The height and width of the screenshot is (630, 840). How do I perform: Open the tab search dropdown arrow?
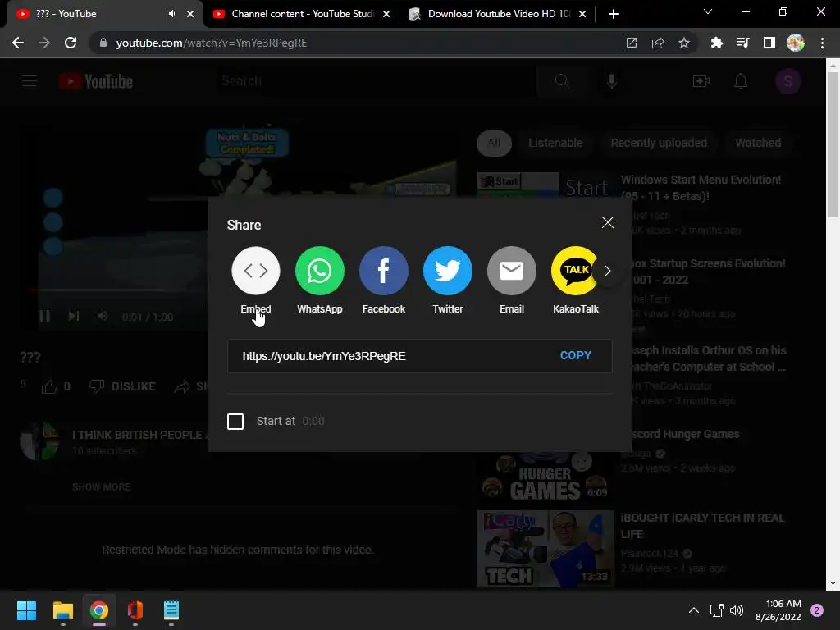pos(708,11)
